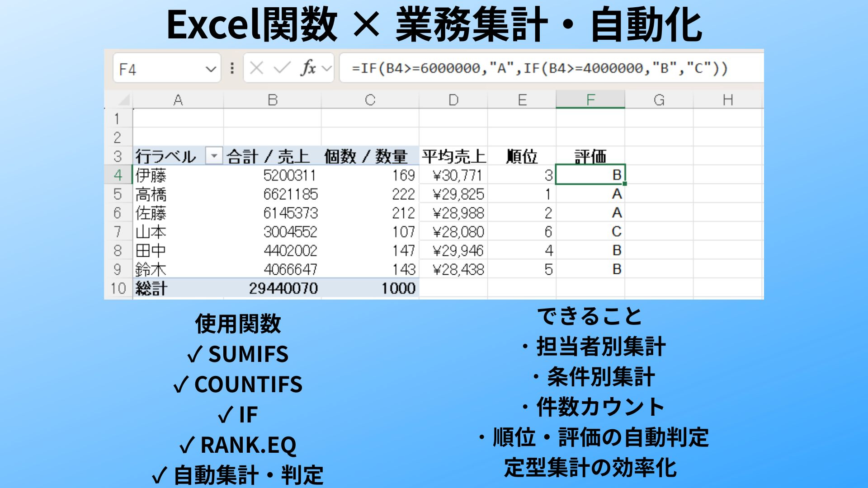Click the quantity cell 212
The width and height of the screenshot is (868, 488).
370,213
